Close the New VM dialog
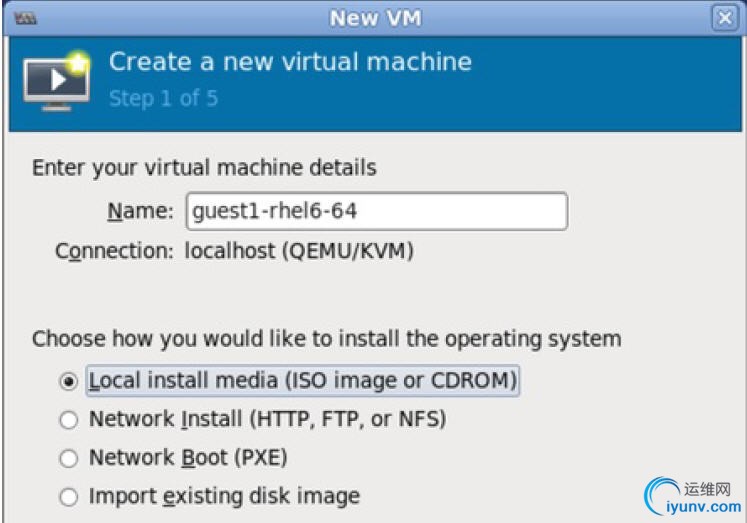Image resolution: width=747 pixels, height=523 pixels. pos(725,18)
